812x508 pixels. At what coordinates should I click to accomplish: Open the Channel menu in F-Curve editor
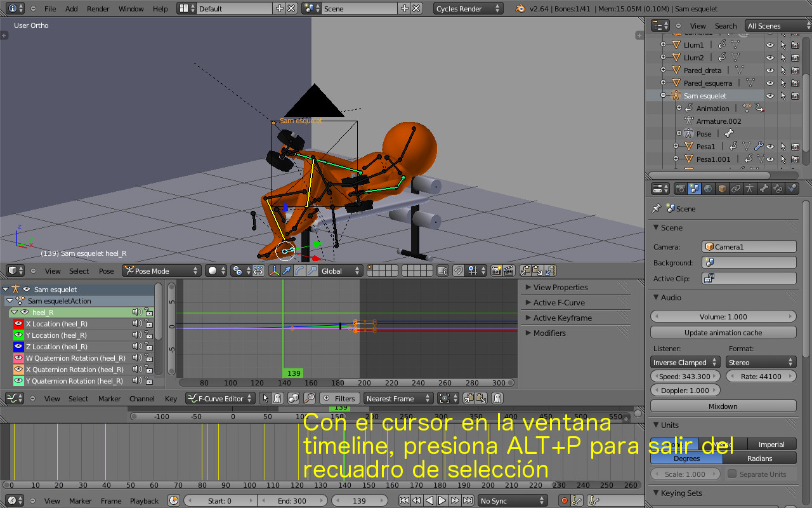[x=142, y=398]
